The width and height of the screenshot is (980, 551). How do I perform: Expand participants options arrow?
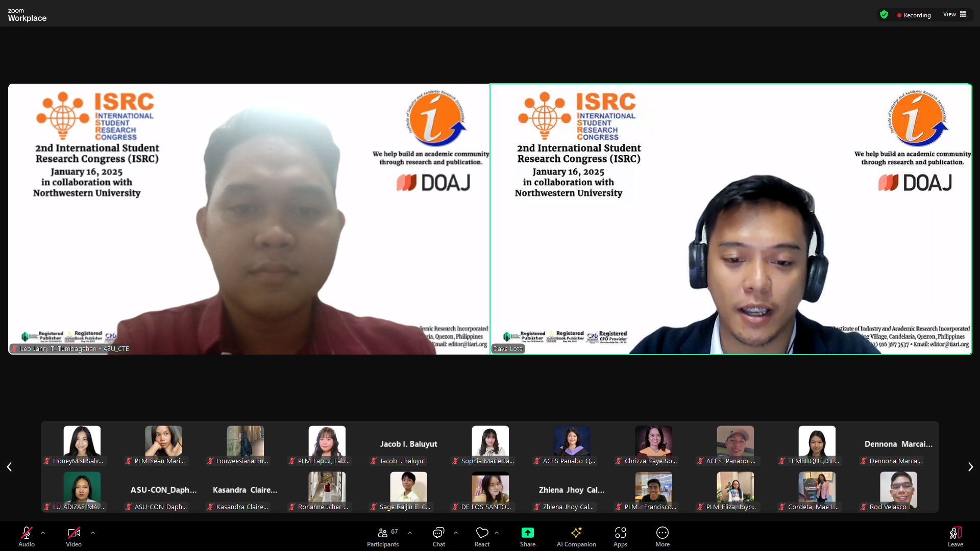coord(410,533)
